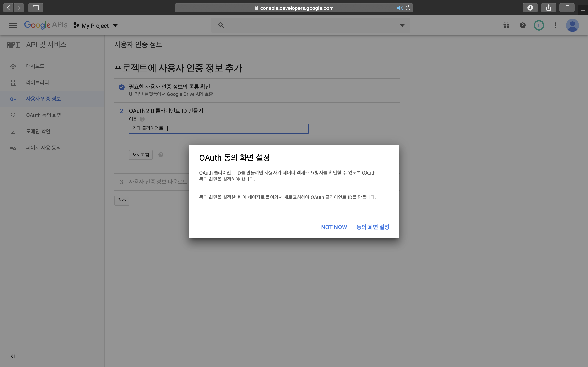Click the completed step one checkmark
Viewport: 588px width, 367px height.
coord(122,87)
